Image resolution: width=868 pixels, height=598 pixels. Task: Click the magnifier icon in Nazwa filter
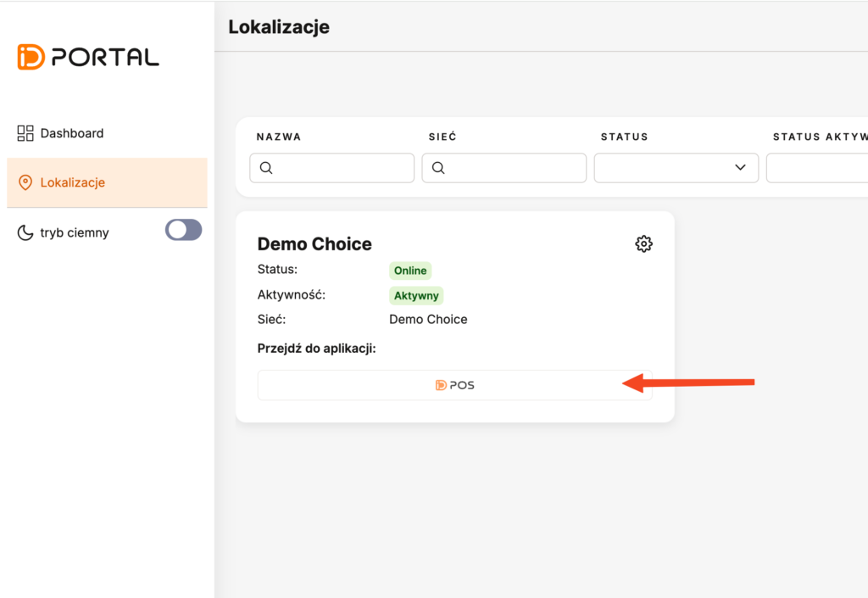tap(266, 168)
